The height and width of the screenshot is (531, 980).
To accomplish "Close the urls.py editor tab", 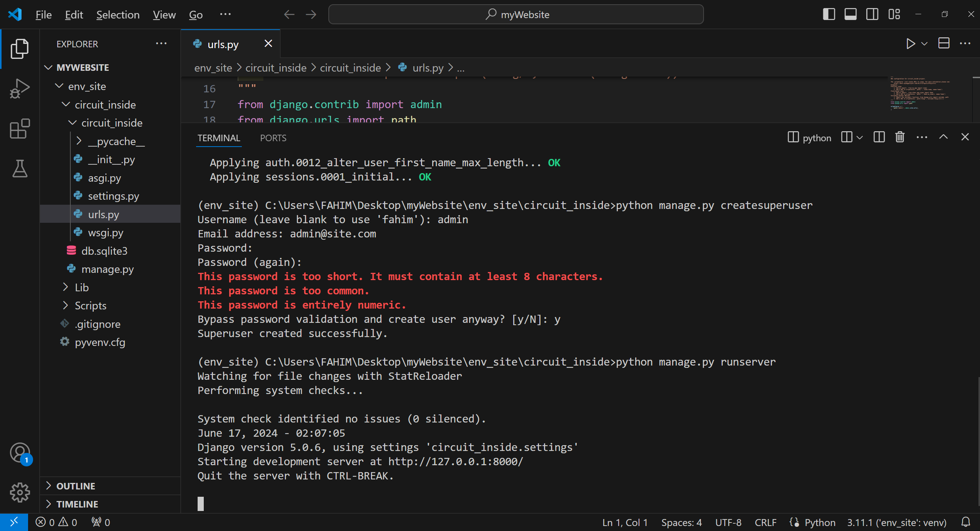I will [x=268, y=43].
